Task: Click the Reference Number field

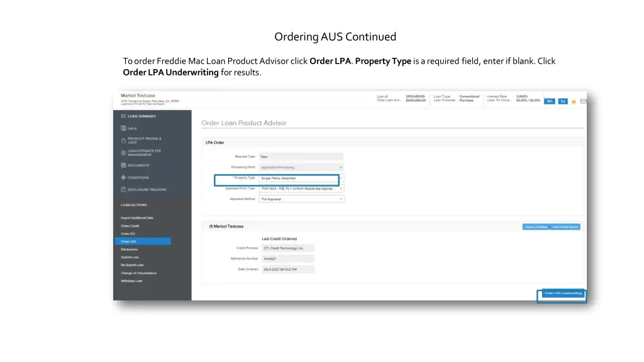Action: coord(287,258)
